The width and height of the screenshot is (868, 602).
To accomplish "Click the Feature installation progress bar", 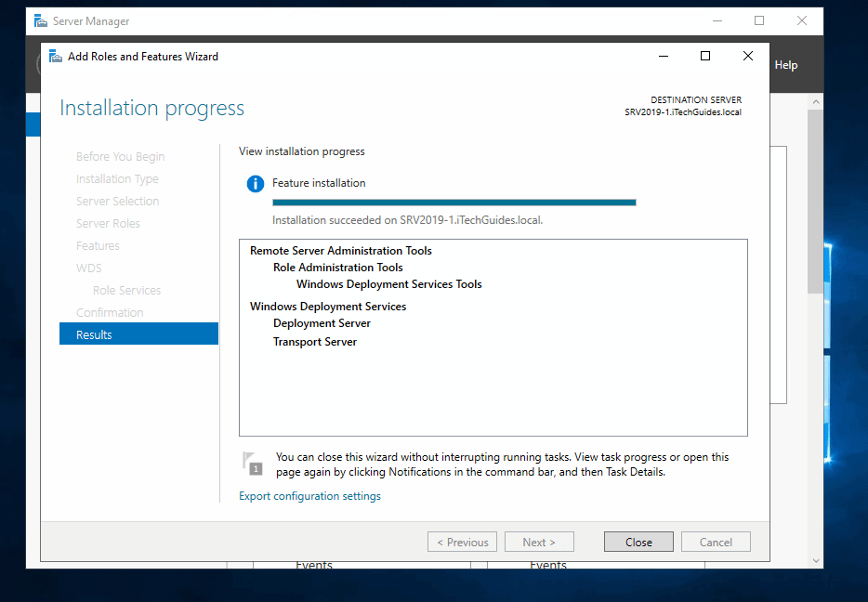I will pos(454,203).
